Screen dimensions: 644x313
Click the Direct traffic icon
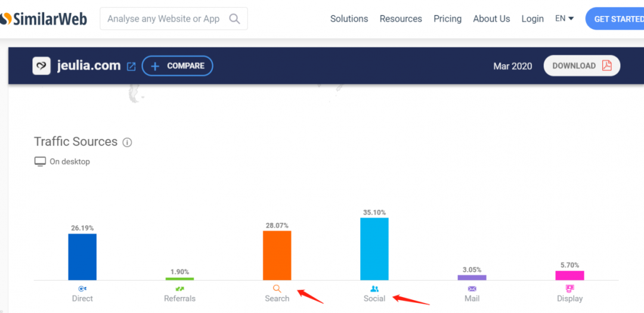click(x=82, y=289)
